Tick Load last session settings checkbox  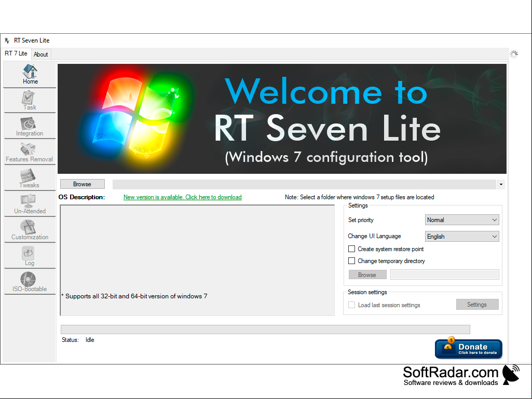tap(352, 305)
